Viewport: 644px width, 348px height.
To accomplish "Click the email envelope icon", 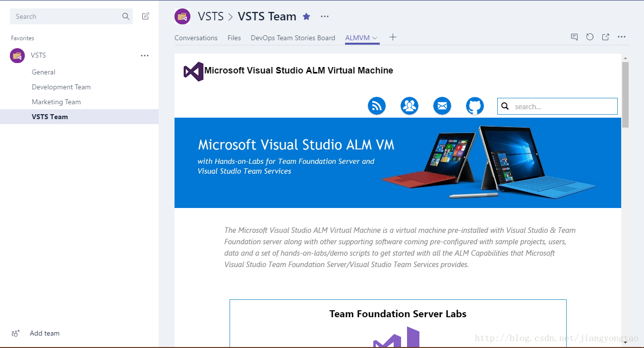I will (x=442, y=106).
